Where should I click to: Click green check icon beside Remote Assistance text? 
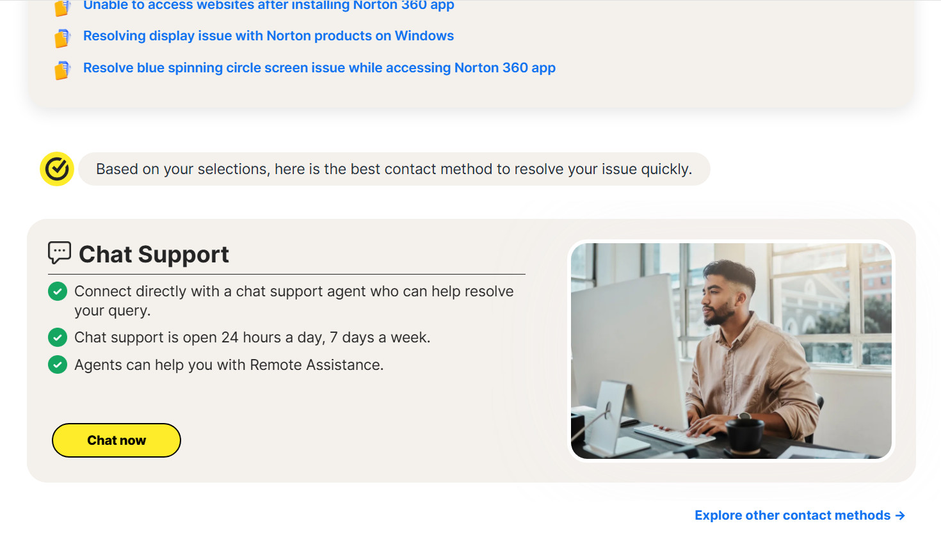(58, 365)
